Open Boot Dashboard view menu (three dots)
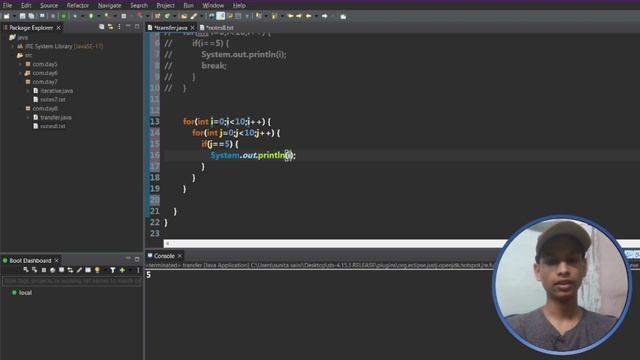 138,270
